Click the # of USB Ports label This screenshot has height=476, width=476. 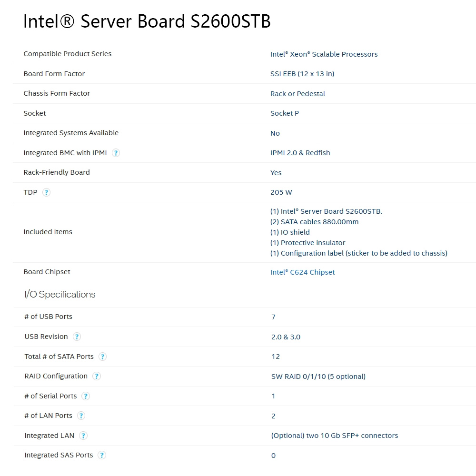pyautogui.click(x=48, y=317)
